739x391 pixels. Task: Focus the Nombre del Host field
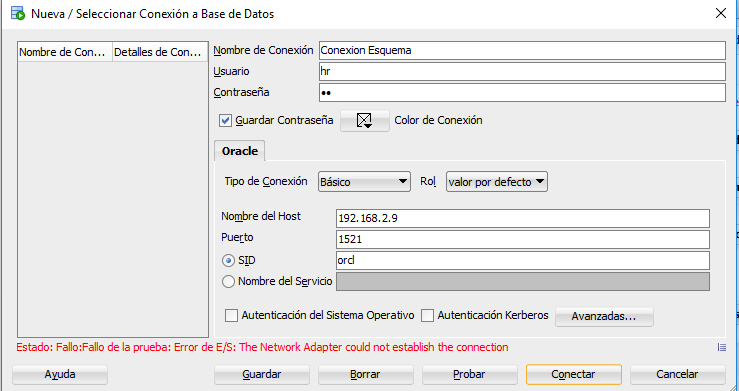pos(523,219)
